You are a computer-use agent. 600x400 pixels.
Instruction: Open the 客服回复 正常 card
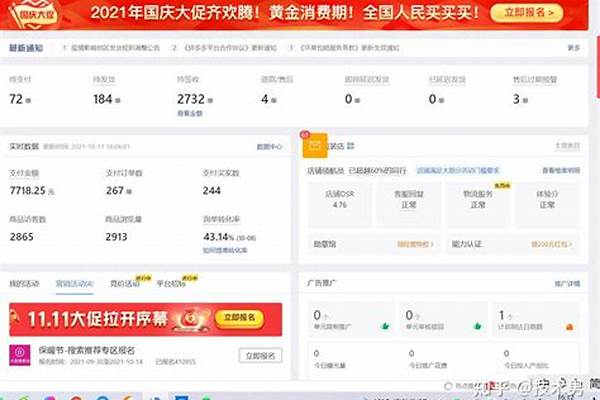(409, 204)
